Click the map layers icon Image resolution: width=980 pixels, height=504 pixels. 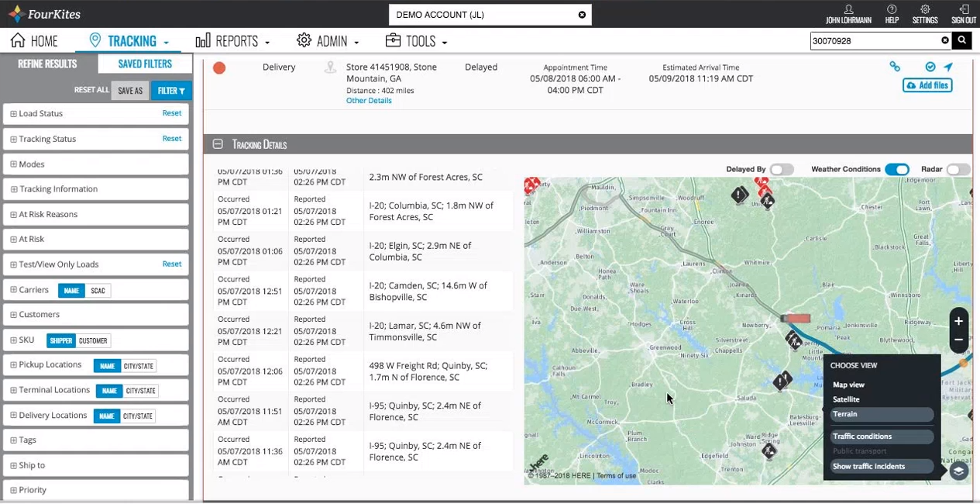[x=959, y=471]
